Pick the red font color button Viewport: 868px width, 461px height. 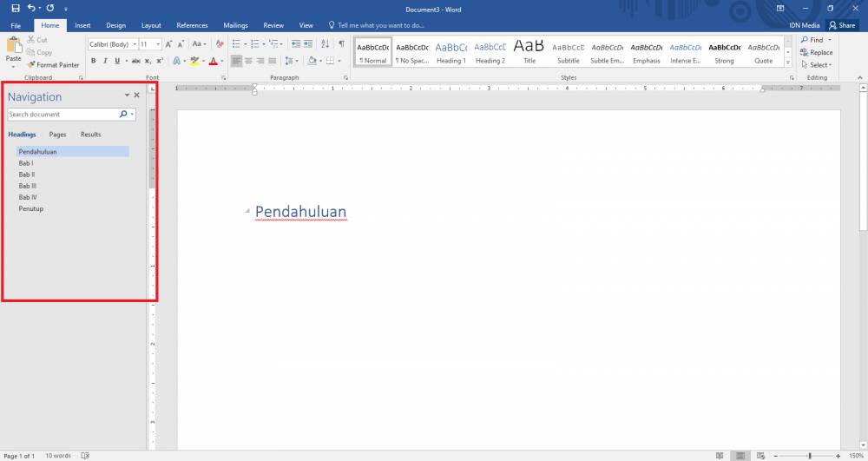point(214,61)
